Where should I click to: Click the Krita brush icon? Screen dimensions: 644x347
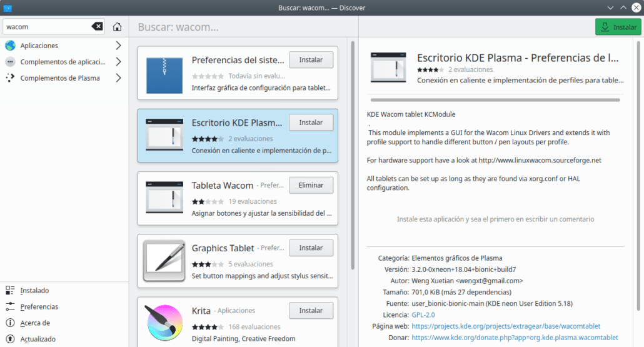coord(164,323)
